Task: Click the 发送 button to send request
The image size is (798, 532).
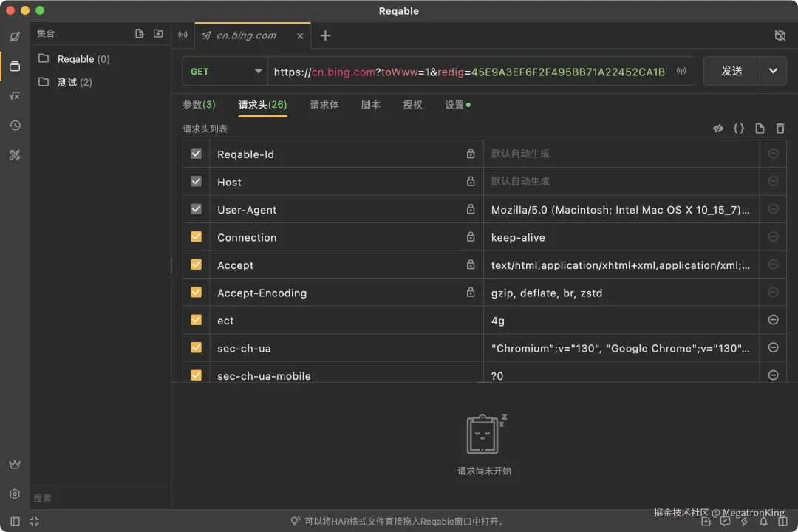Action: 731,71
